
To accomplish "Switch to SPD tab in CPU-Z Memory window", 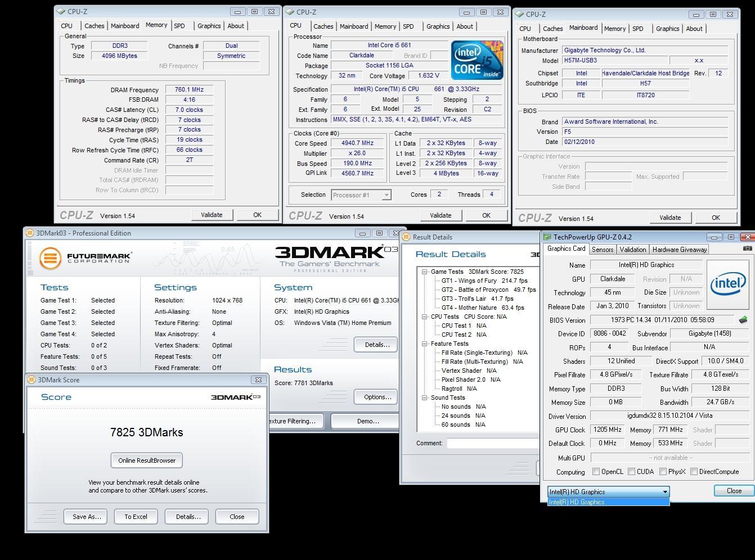I will pyautogui.click(x=179, y=26).
